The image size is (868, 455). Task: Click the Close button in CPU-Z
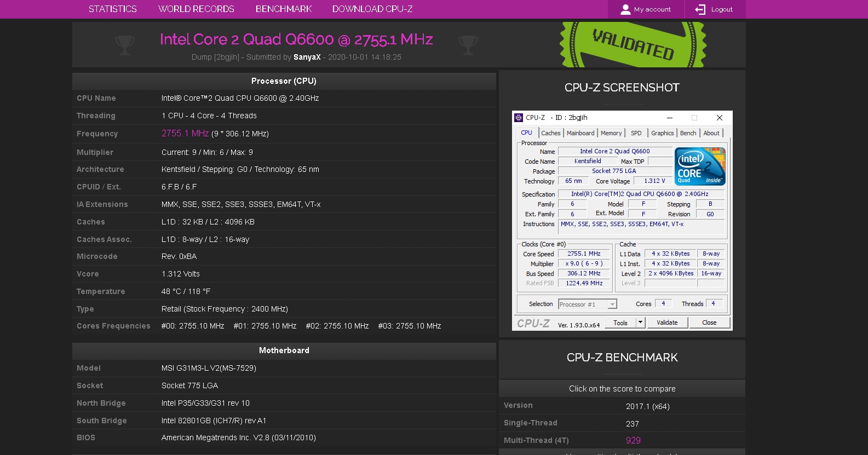pyautogui.click(x=709, y=322)
